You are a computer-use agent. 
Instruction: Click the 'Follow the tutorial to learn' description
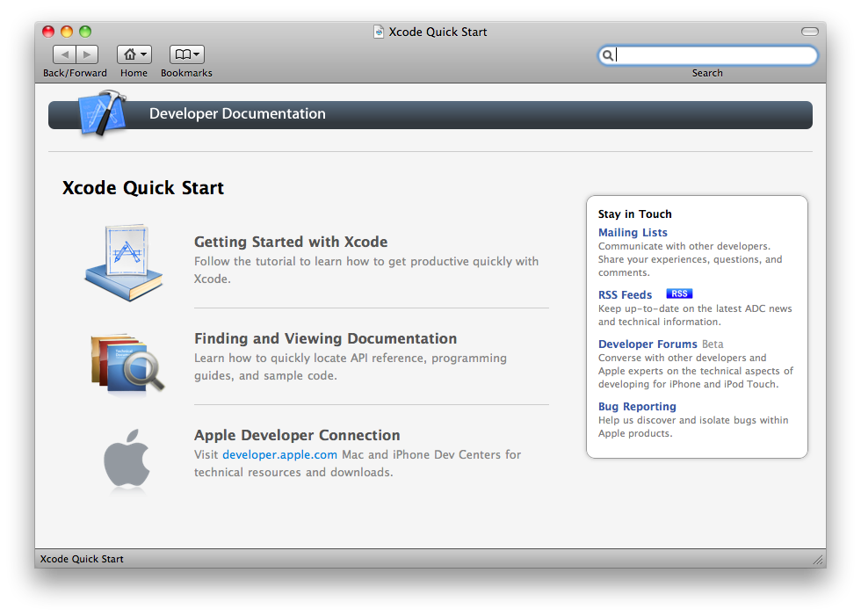366,270
